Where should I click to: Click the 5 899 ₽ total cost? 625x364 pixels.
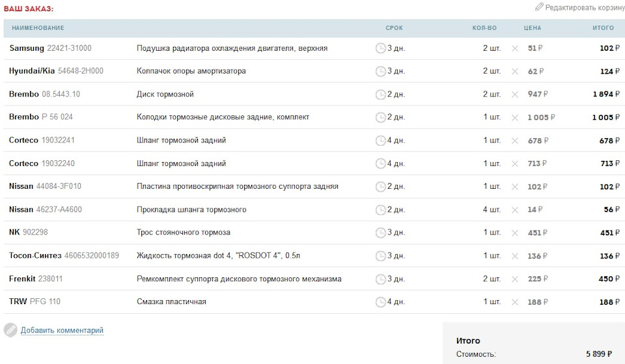599,354
